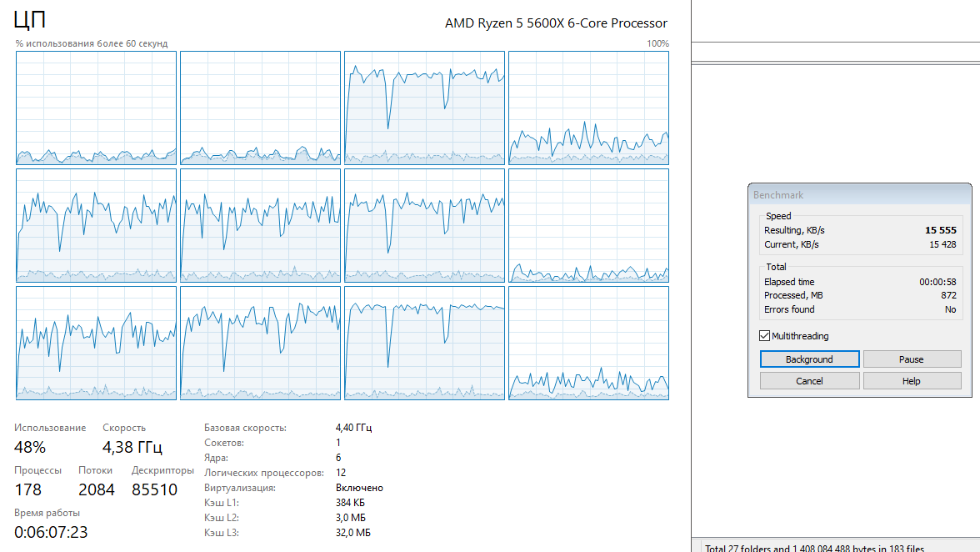Viewport: 980px width, 552px height.
Task: Click the '85510' handles count
Action: pyautogui.click(x=154, y=489)
